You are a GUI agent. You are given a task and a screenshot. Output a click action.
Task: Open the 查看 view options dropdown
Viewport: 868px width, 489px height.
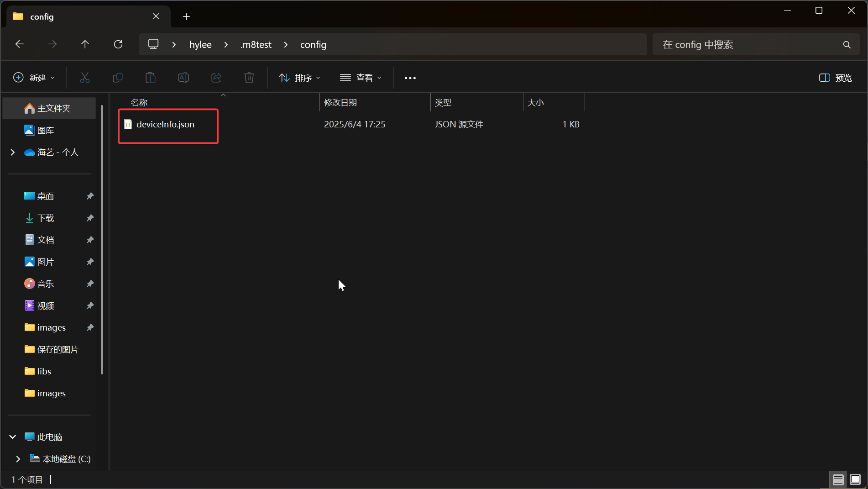361,77
